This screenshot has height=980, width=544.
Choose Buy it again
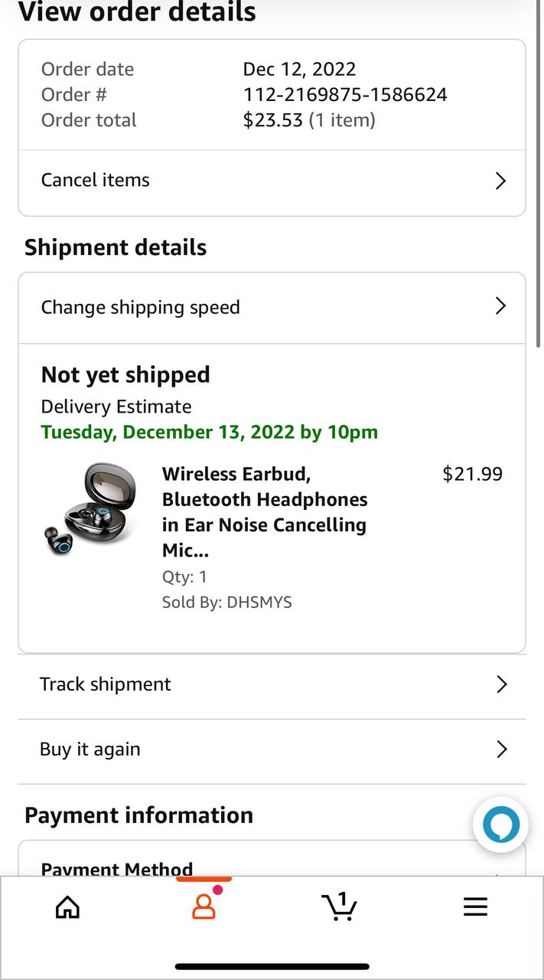90,750
